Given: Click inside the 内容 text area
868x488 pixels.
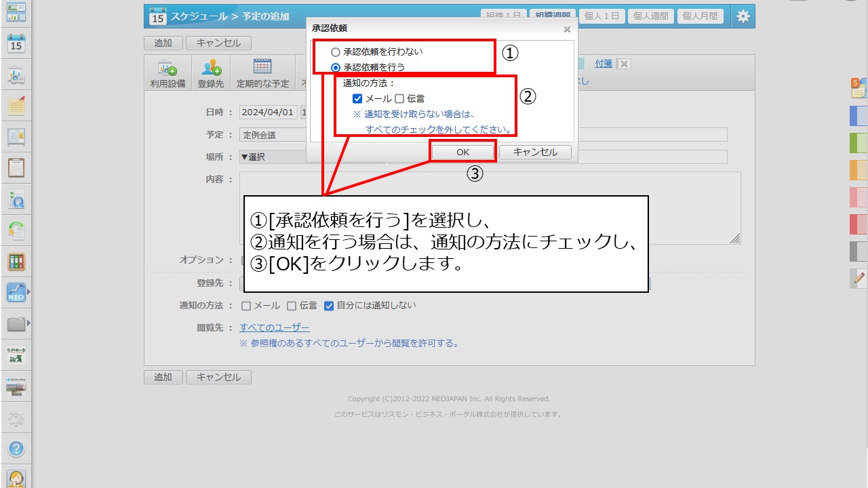Looking at the screenshot, I should click(490, 207).
